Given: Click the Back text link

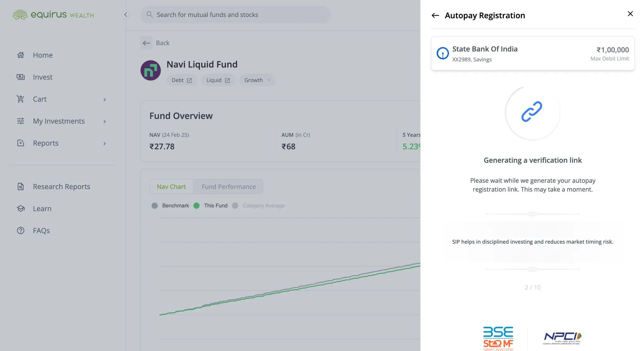Looking at the screenshot, I should tap(163, 43).
